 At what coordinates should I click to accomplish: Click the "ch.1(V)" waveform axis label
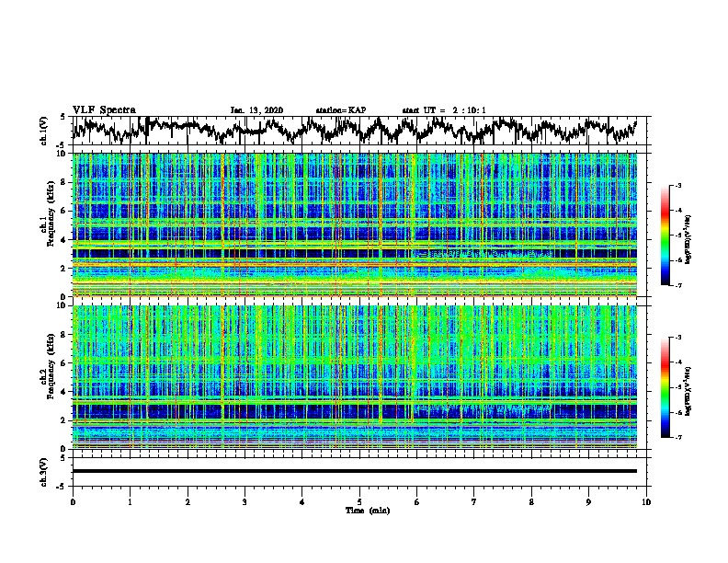[x=44, y=131]
